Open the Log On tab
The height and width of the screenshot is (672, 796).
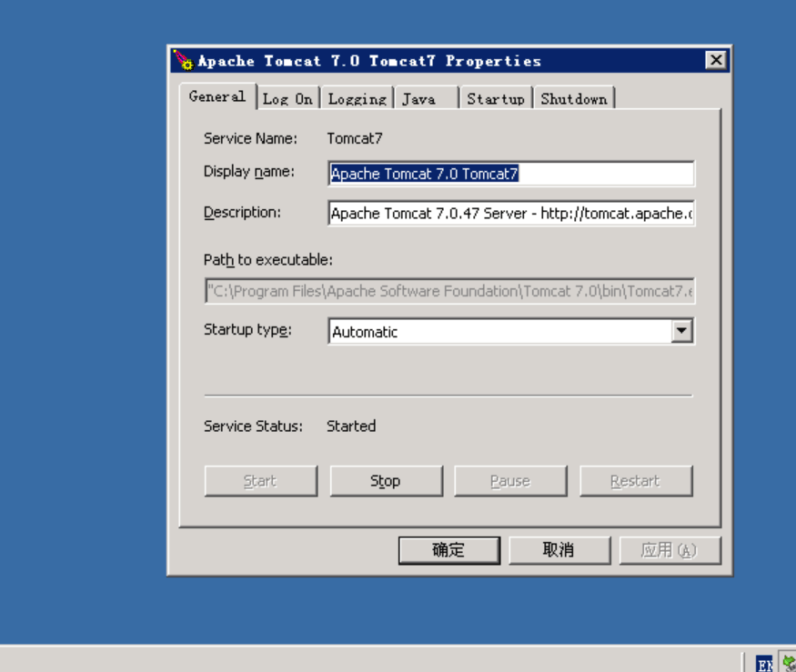[x=287, y=98]
